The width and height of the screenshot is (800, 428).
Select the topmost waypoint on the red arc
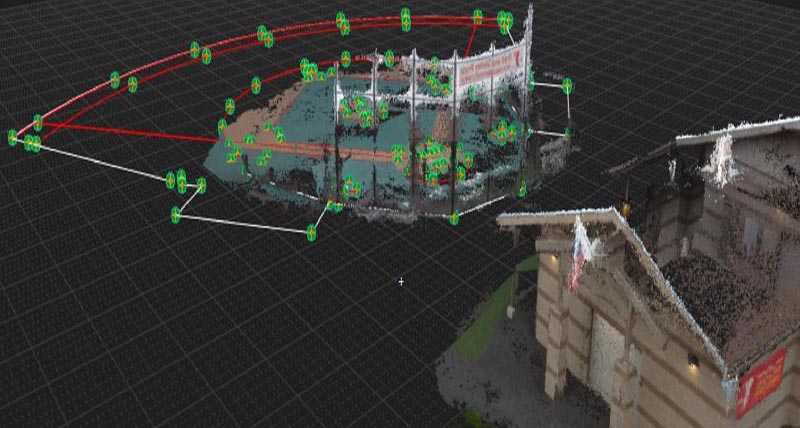(x=406, y=17)
